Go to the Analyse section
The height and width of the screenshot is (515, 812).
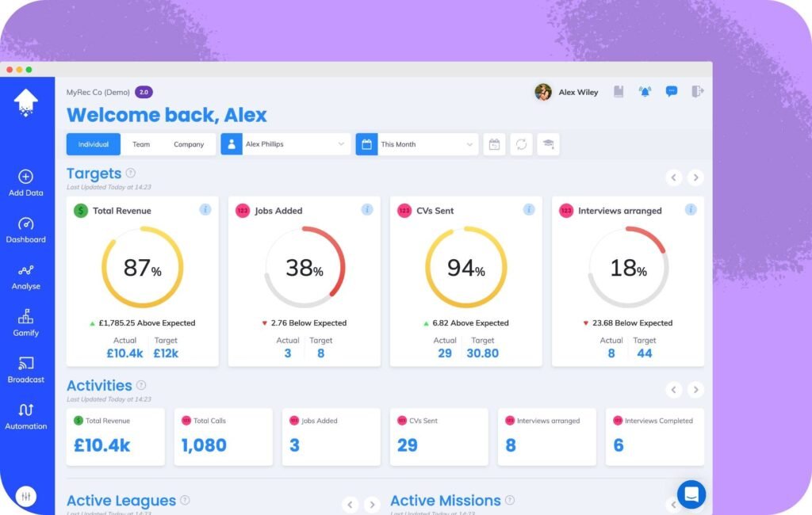click(x=26, y=276)
